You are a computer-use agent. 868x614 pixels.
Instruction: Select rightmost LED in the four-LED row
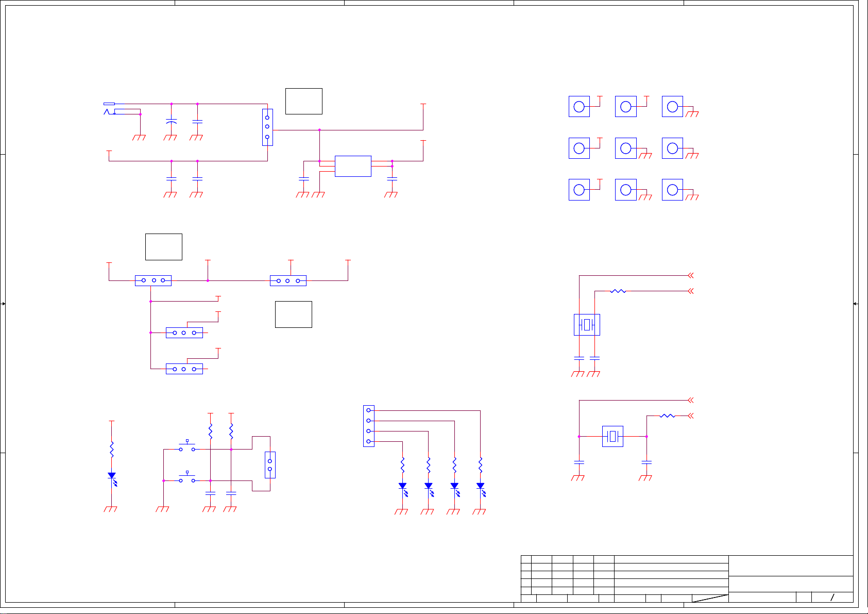click(481, 489)
